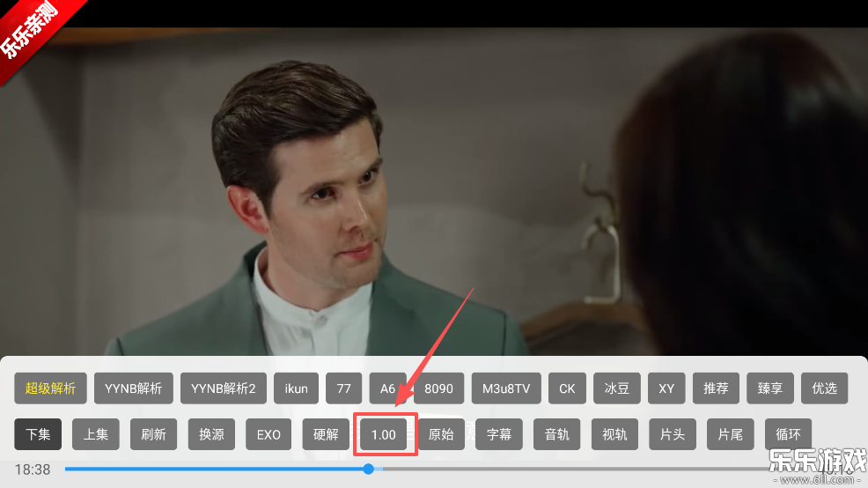Change the 1.00 playback speed
This screenshot has height=488, width=868.
(x=384, y=434)
